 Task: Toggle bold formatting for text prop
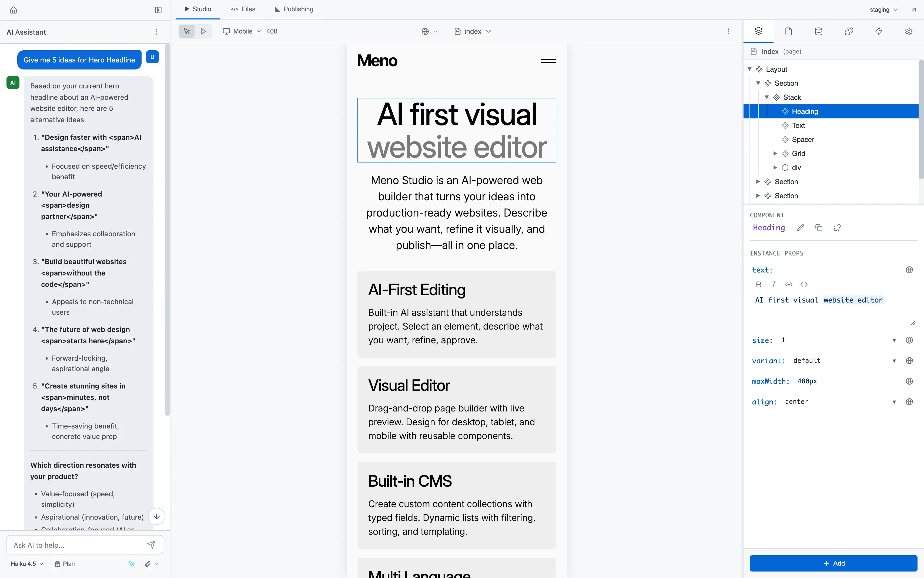coord(759,284)
